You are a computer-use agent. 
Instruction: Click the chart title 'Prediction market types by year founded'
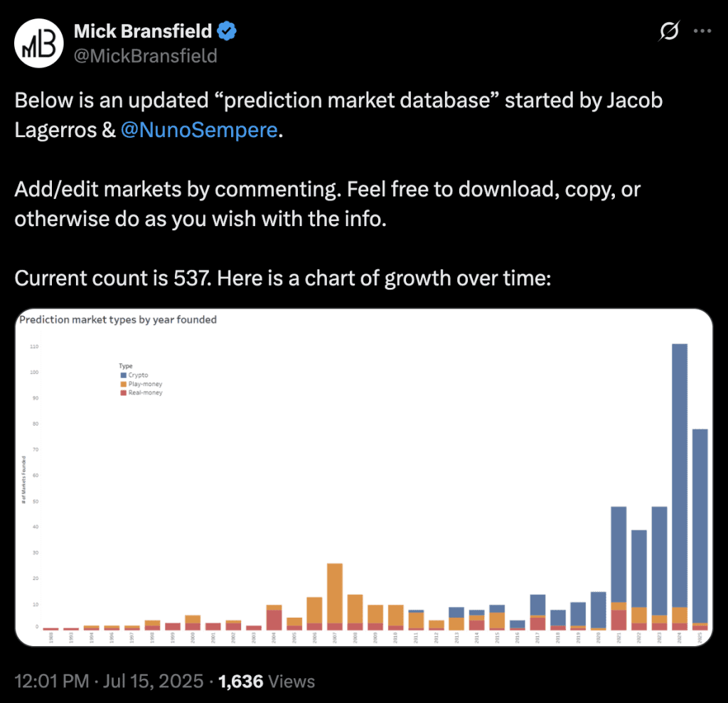pos(118,319)
